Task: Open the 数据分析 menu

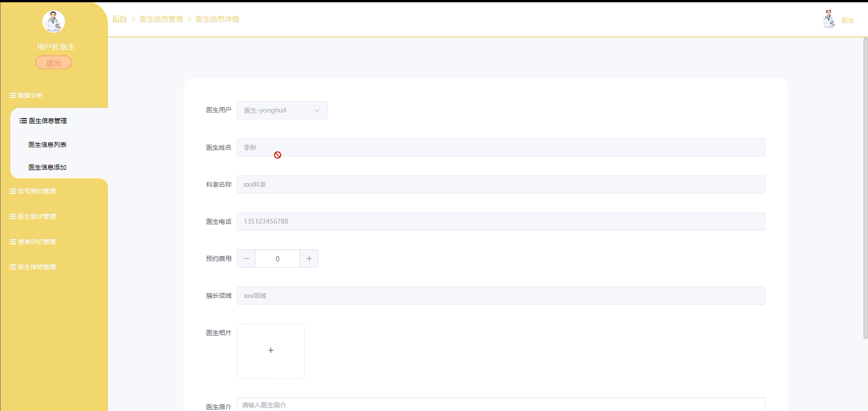Action: click(30, 96)
